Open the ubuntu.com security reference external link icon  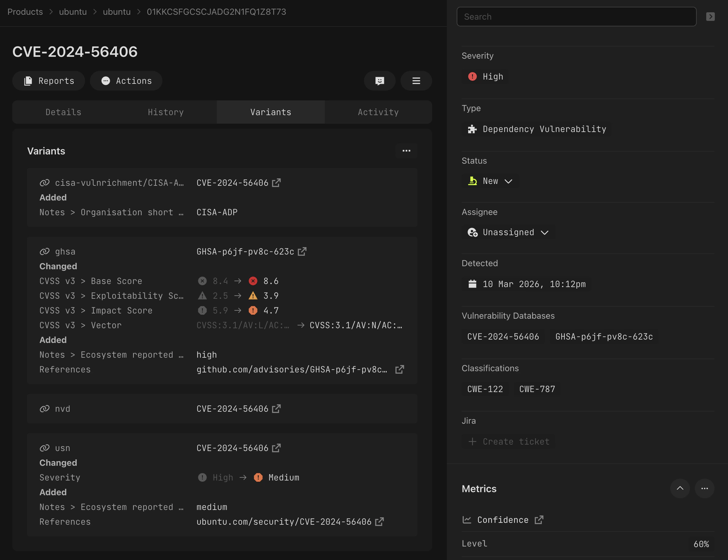click(x=380, y=522)
